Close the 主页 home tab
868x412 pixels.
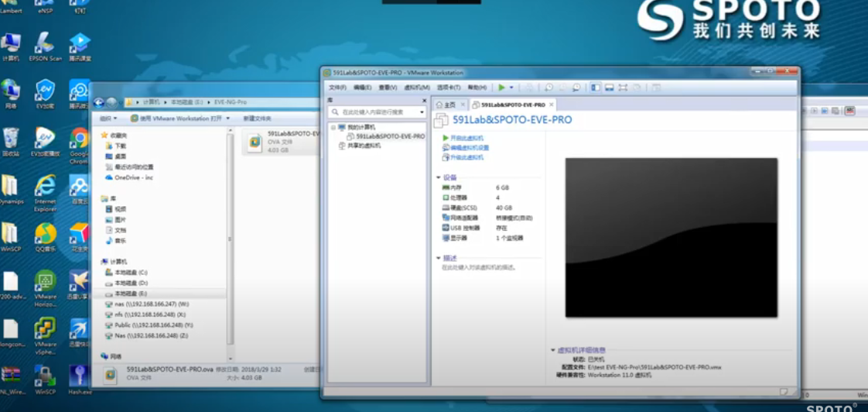(463, 105)
